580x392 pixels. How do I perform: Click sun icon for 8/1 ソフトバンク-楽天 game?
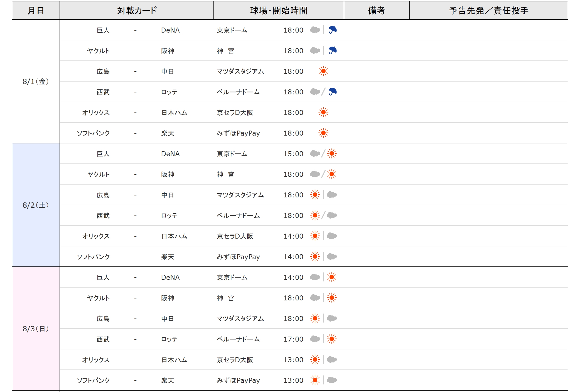[x=323, y=133]
